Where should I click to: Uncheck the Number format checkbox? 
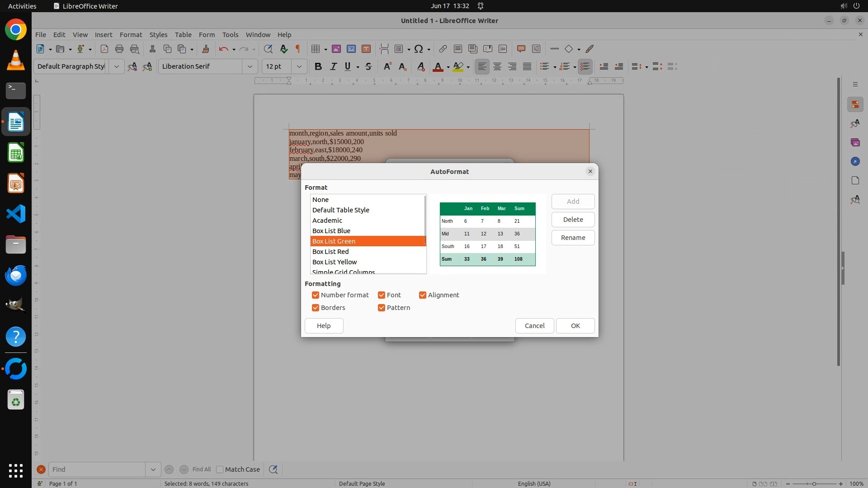click(316, 295)
